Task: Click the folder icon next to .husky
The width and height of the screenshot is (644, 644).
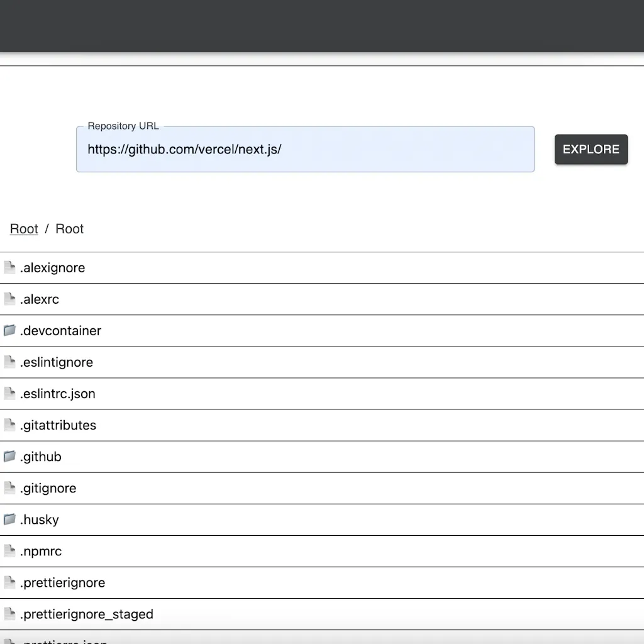Action: click(x=9, y=519)
